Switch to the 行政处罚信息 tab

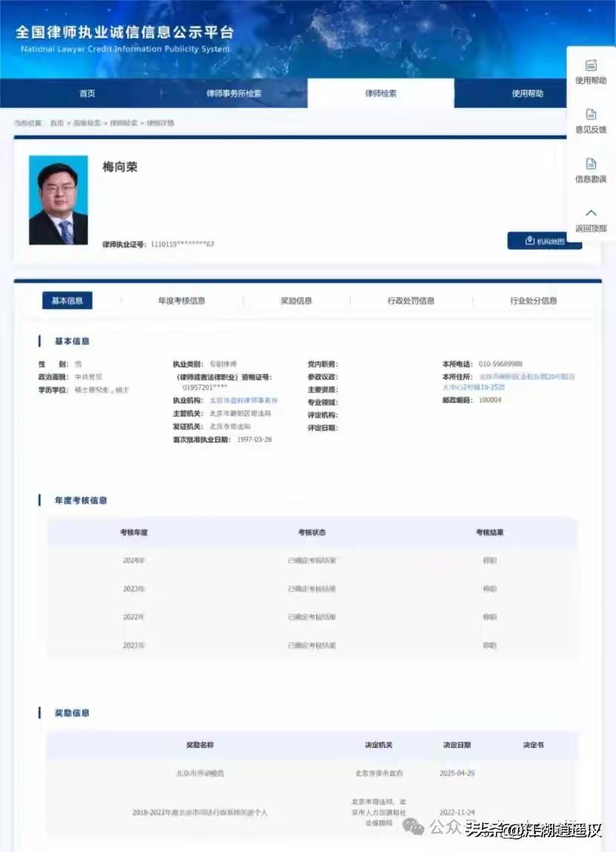pos(410,301)
